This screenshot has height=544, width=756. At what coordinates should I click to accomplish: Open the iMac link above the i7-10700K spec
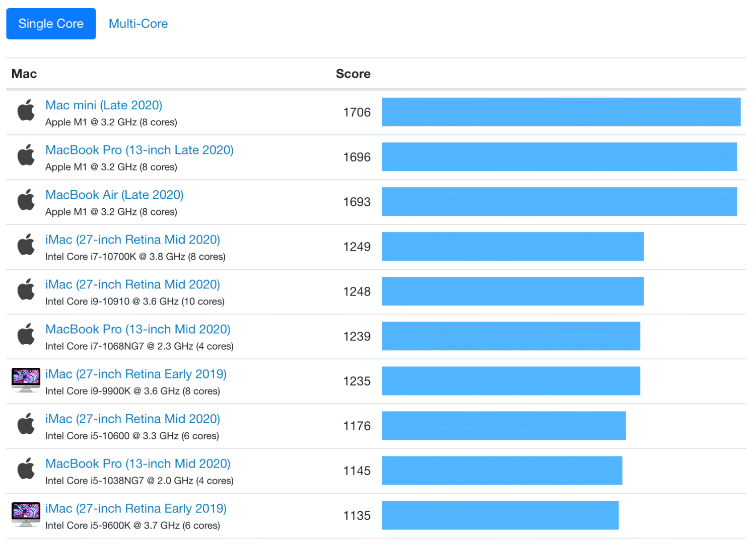click(132, 240)
